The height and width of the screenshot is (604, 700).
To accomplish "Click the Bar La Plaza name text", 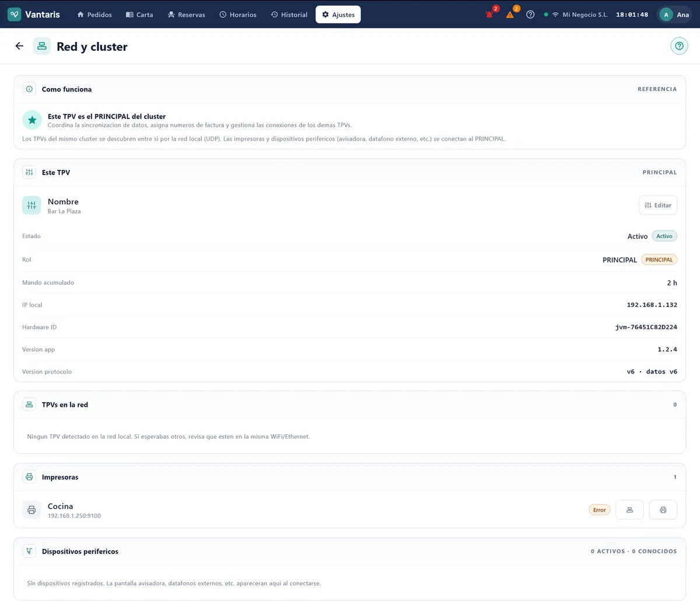I will coord(64,211).
